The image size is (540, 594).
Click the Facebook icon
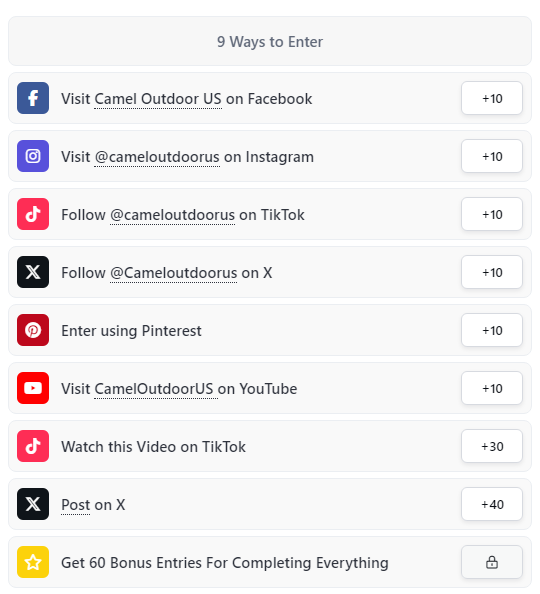coord(33,98)
